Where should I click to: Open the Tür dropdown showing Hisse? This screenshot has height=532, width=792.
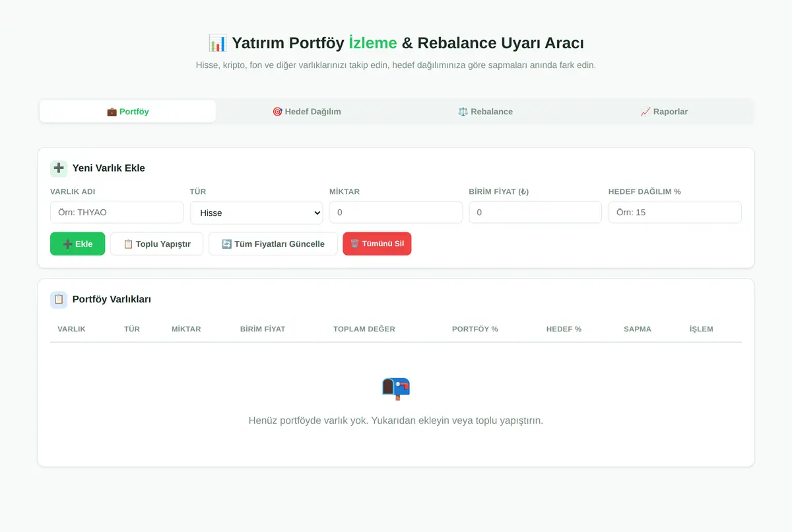[256, 213]
